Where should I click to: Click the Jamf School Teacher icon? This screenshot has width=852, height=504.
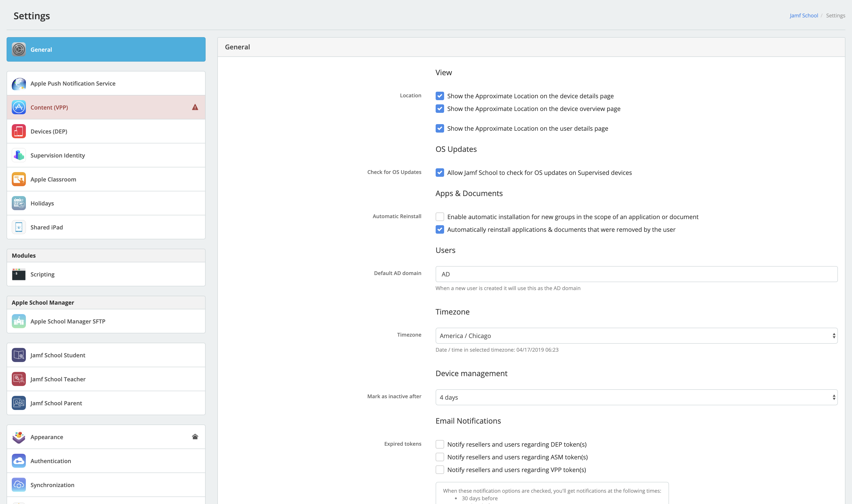point(19,379)
